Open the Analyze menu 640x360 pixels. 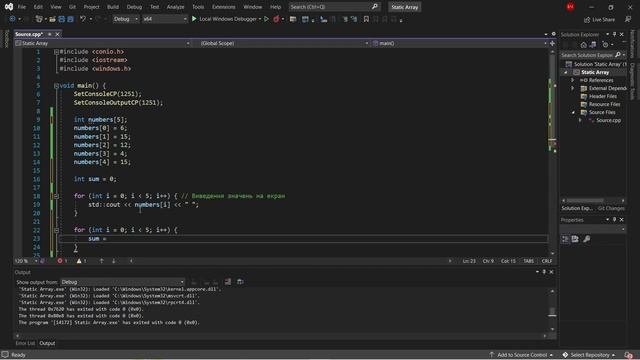(175, 7)
